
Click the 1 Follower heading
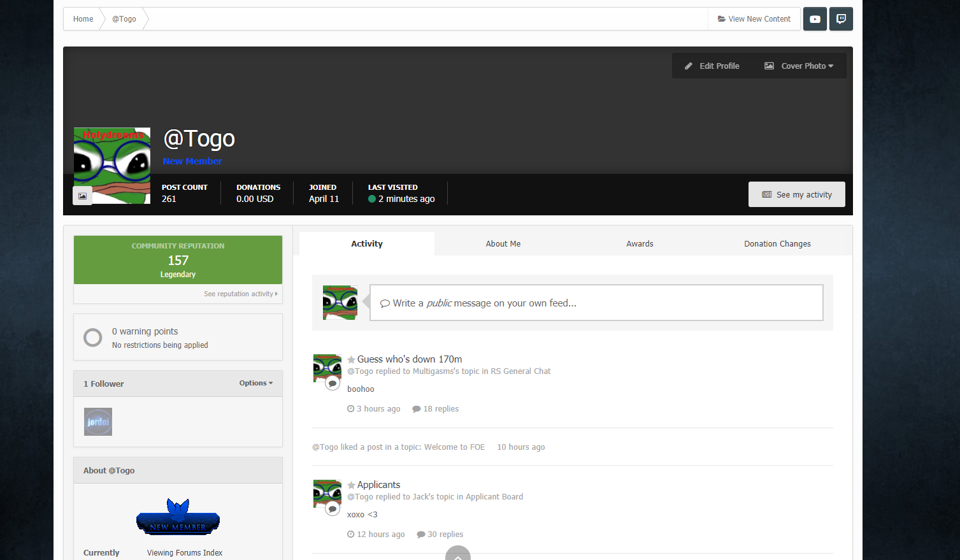click(104, 384)
